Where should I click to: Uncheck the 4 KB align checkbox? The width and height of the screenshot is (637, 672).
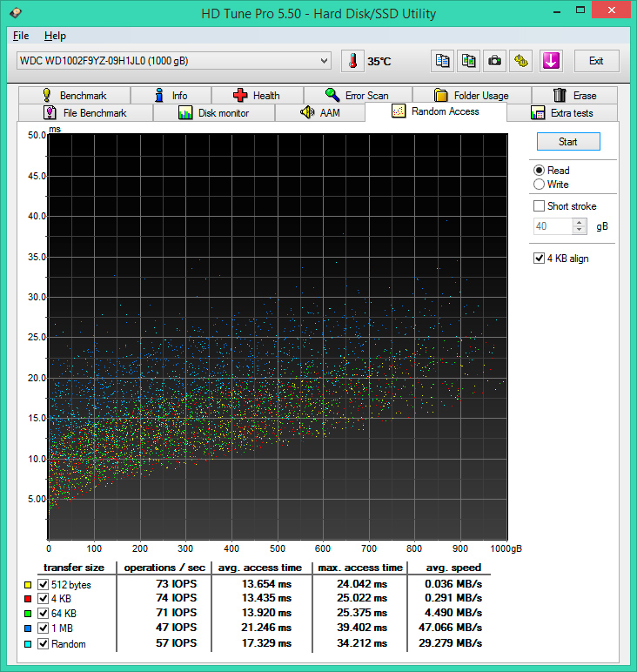click(540, 259)
